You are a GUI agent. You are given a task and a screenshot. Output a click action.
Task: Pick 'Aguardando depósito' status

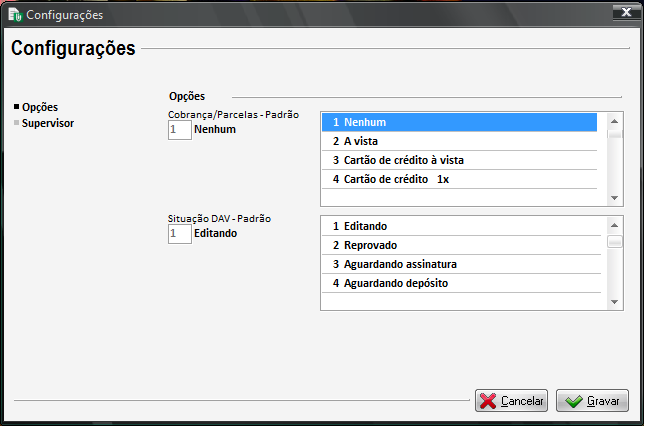(460, 283)
